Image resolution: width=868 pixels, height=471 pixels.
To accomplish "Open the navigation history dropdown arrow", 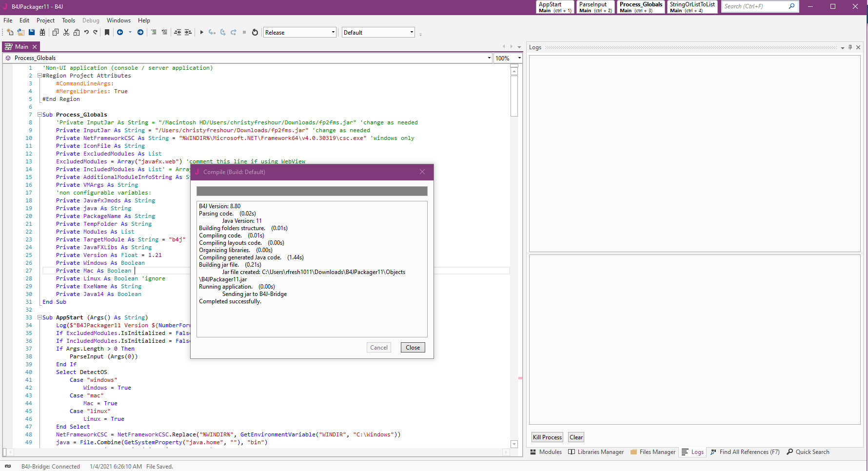I will coord(130,32).
